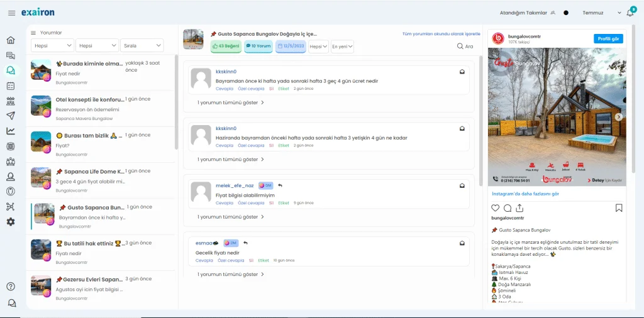Image resolution: width=644 pixels, height=318 pixels.
Task: Click the reply arrow next to melek_efe_naz
Action: coord(280,185)
